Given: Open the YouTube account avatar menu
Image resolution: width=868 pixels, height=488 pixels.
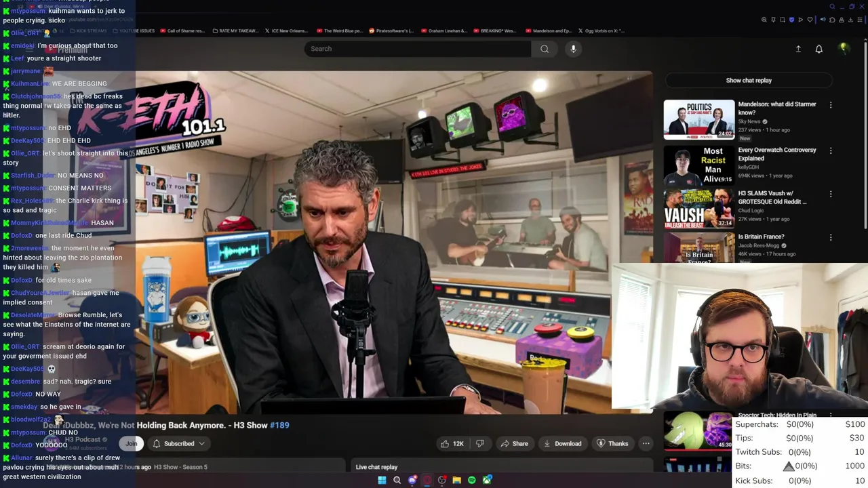Looking at the screenshot, I should [844, 48].
